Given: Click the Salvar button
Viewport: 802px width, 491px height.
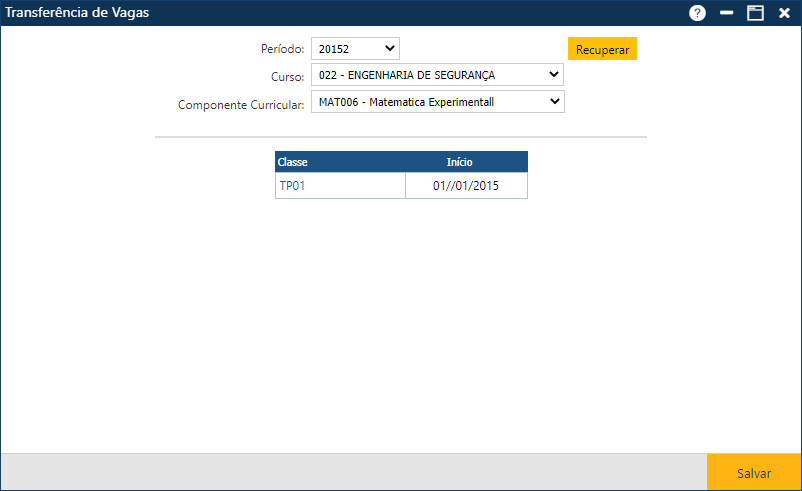Looking at the screenshot, I should [x=754, y=472].
